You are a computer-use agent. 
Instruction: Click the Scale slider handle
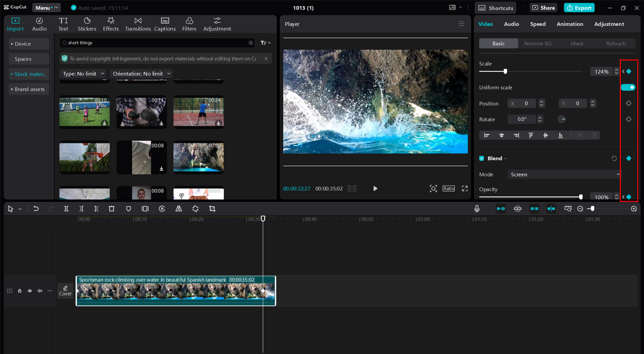pos(505,72)
